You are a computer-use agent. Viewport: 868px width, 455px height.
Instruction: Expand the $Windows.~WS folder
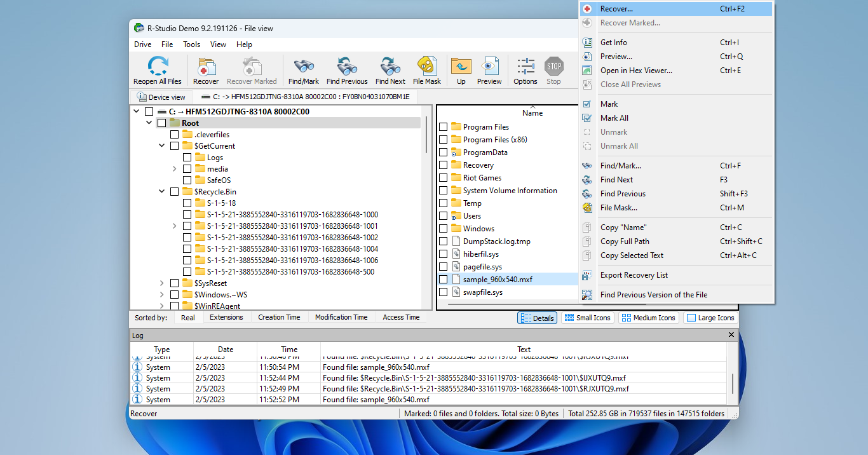(161, 294)
